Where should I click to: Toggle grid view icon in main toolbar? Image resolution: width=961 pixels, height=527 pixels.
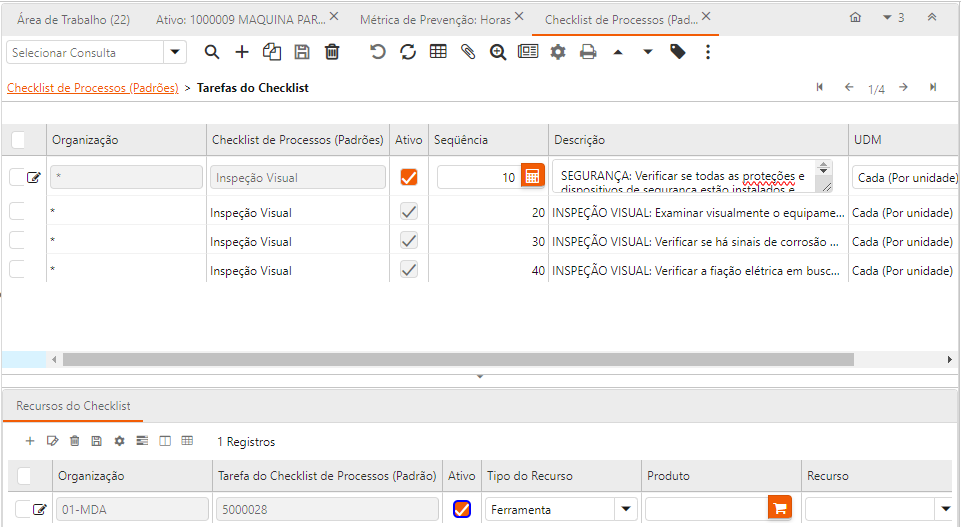438,52
